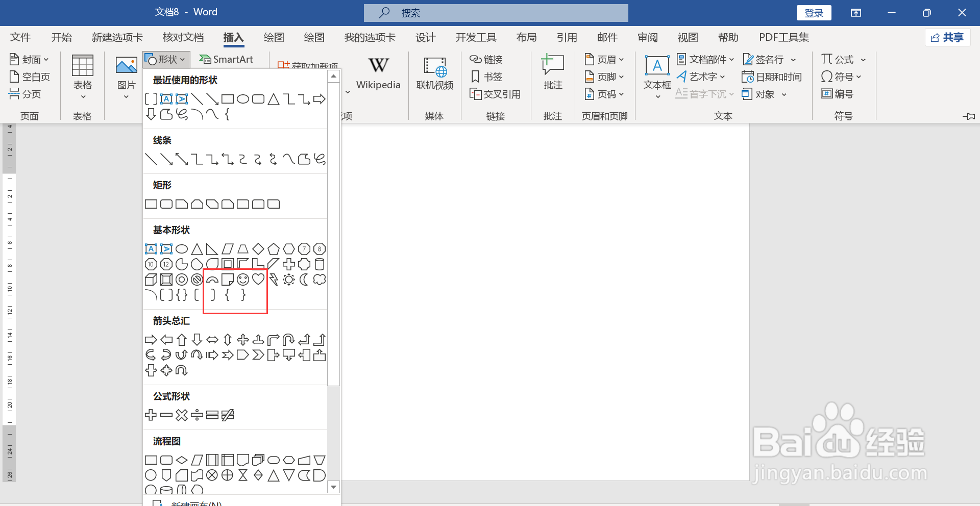Select the U-turn arrow shape
The width and height of the screenshot is (980, 506).
(289, 340)
